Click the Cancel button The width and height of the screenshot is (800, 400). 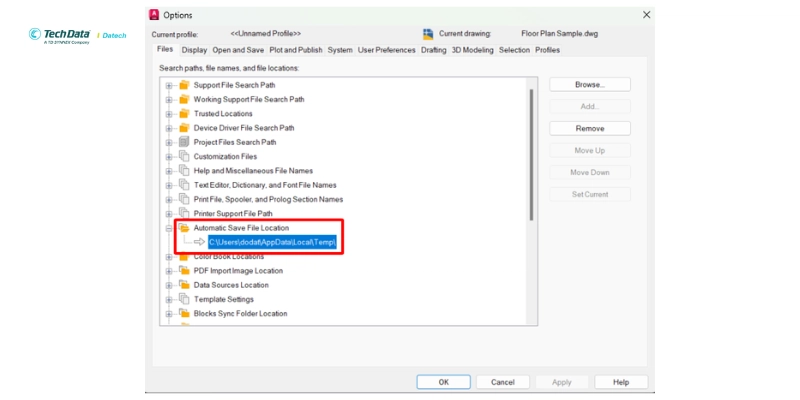point(503,382)
